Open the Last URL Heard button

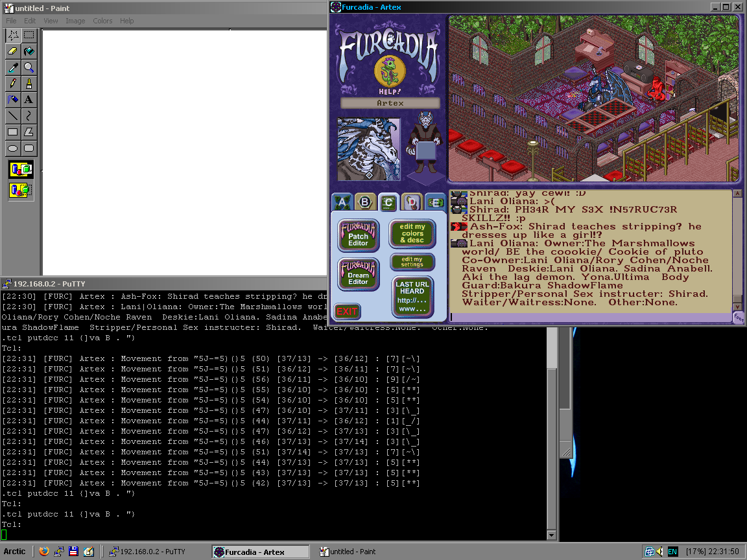(x=412, y=297)
